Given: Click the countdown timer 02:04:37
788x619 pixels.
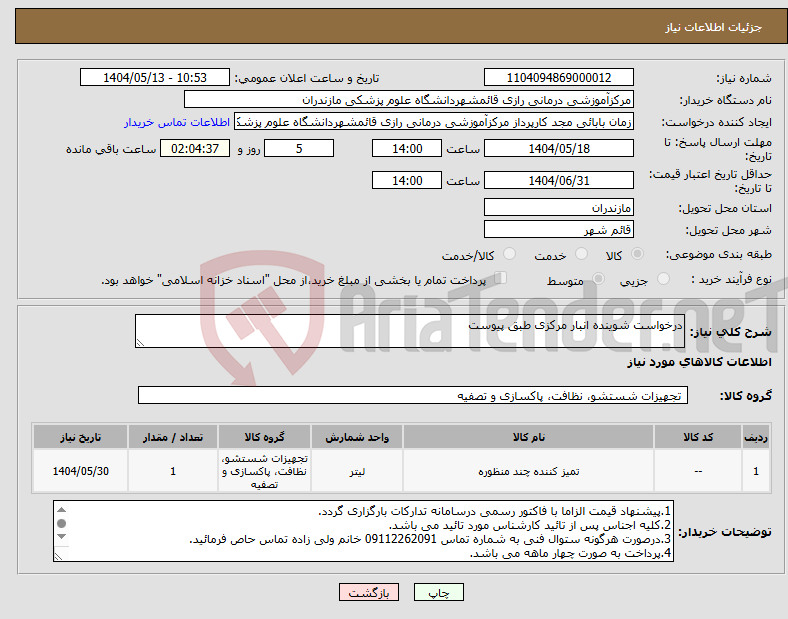Looking at the screenshot, I should 195,149.
